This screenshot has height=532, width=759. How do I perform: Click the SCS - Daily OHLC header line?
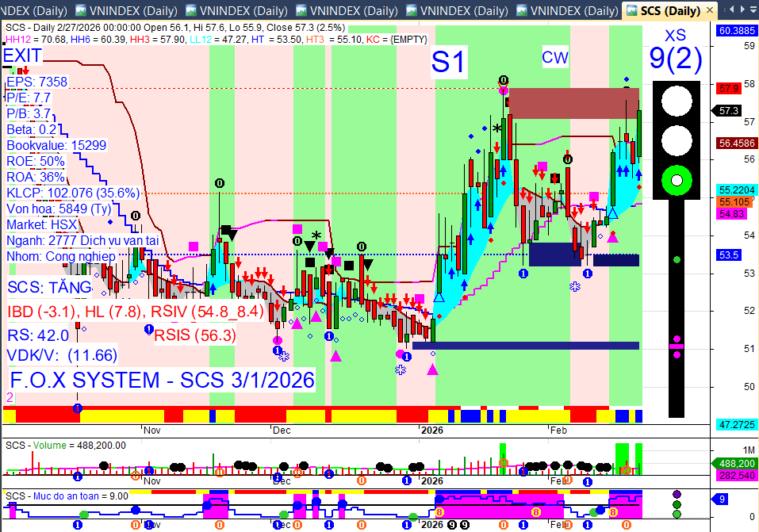pos(175,28)
